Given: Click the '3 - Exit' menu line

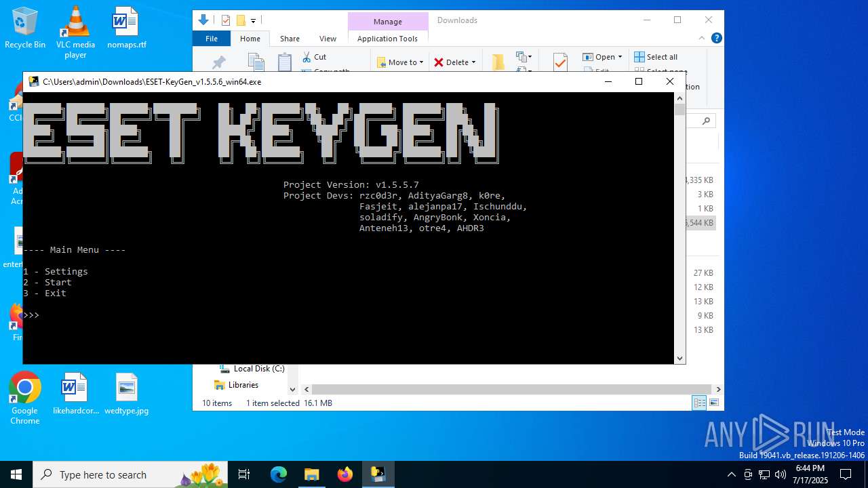Looking at the screenshot, I should pyautogui.click(x=45, y=293).
